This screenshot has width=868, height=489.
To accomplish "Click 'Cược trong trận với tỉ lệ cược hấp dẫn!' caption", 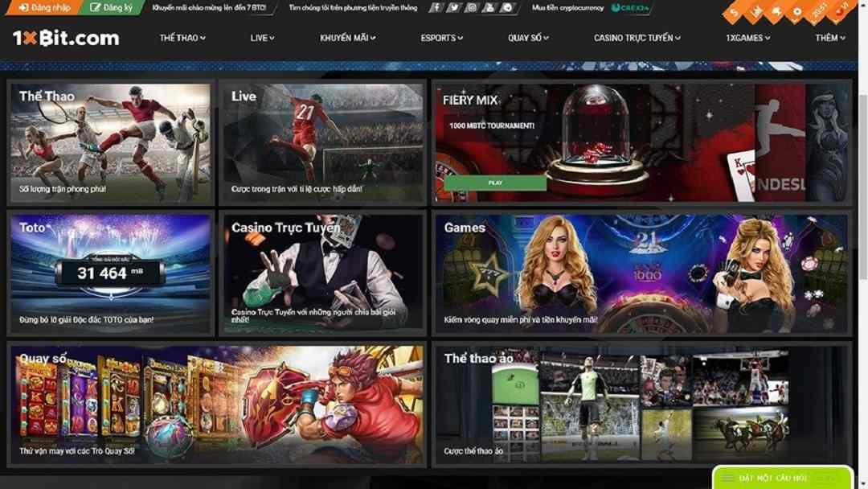I will tap(297, 189).
